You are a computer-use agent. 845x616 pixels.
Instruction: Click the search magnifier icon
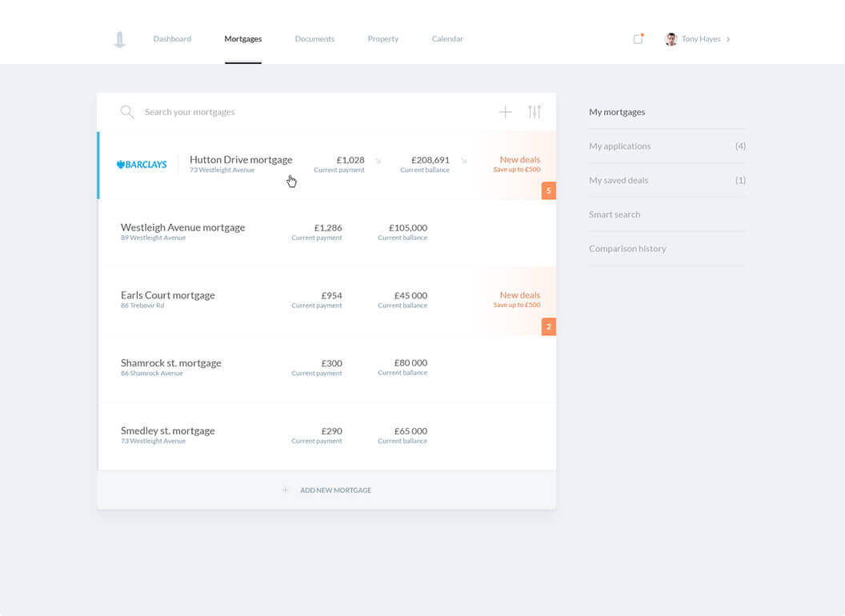tap(127, 112)
